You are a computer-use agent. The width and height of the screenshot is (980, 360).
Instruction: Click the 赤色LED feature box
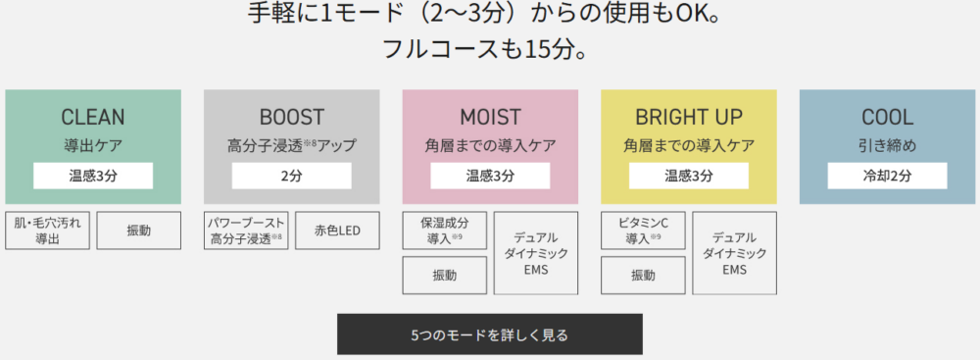[x=337, y=231]
